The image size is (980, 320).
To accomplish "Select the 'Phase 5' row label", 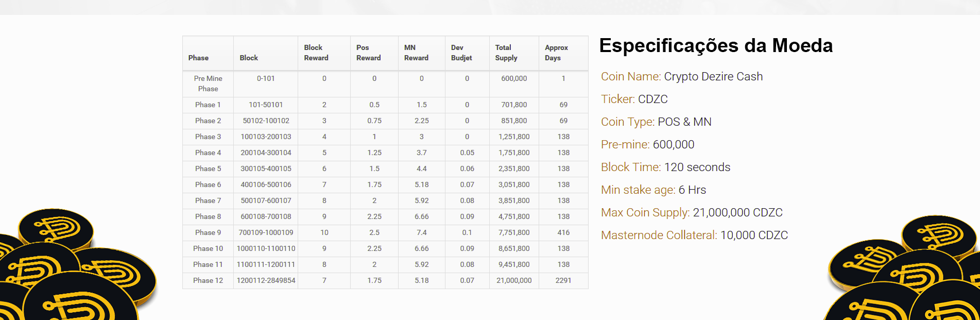I will click(208, 169).
